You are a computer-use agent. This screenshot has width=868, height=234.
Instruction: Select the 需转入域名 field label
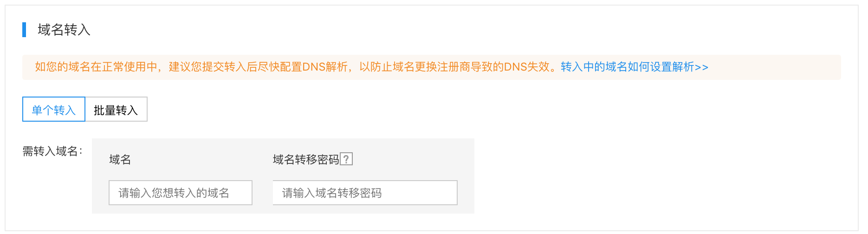[52, 151]
